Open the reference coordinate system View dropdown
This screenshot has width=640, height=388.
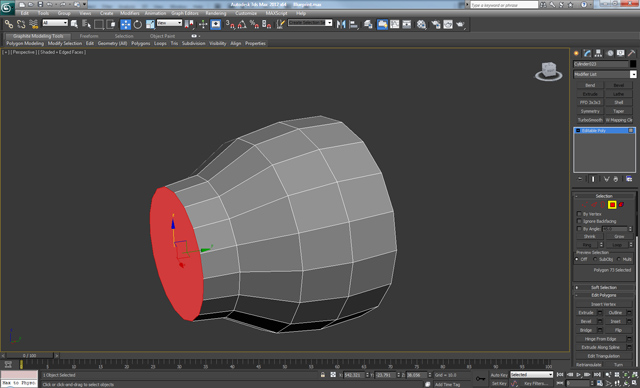pyautogui.click(x=169, y=23)
